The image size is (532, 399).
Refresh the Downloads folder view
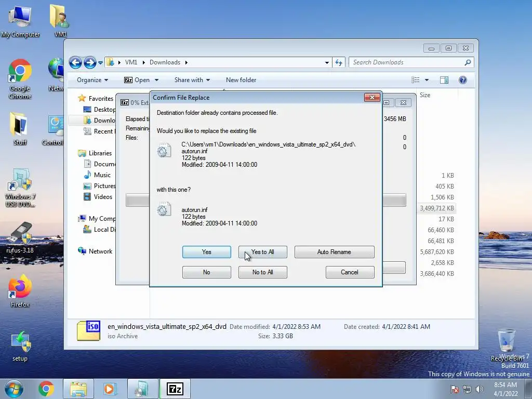(339, 62)
